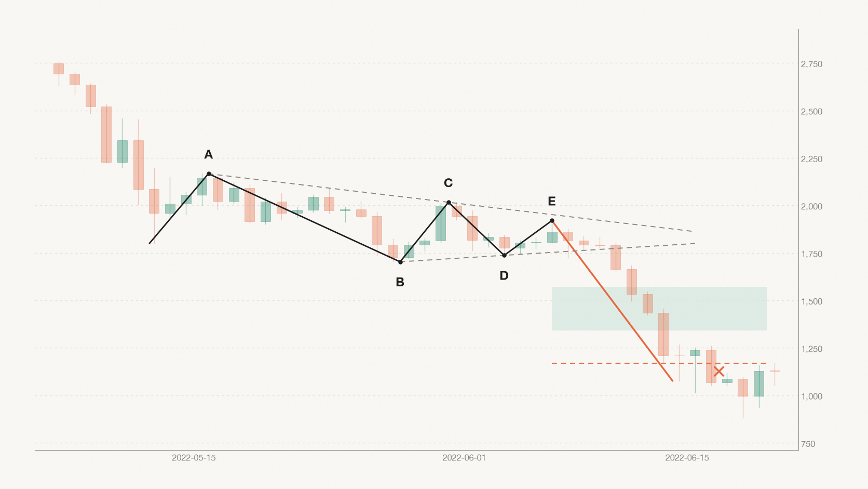Viewport: 868px width, 489px height.
Task: Click the red X marker on chart
Action: [x=719, y=372]
